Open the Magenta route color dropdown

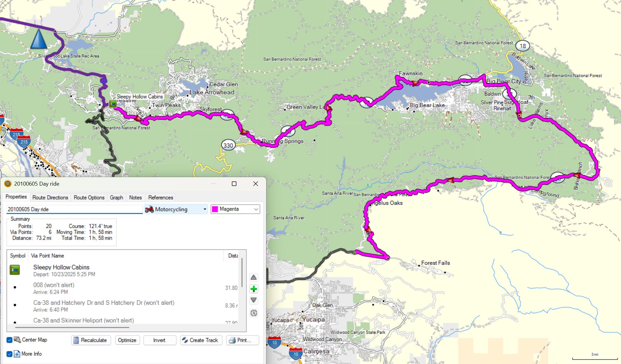click(235, 209)
